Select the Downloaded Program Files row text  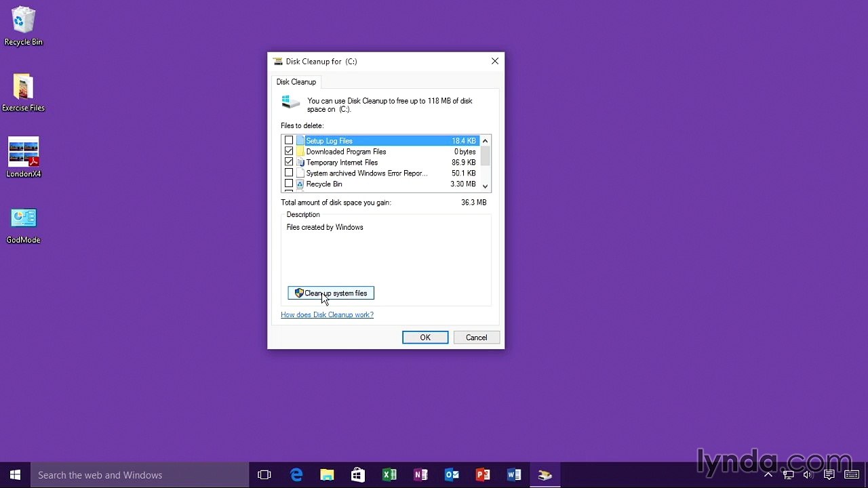[346, 152]
